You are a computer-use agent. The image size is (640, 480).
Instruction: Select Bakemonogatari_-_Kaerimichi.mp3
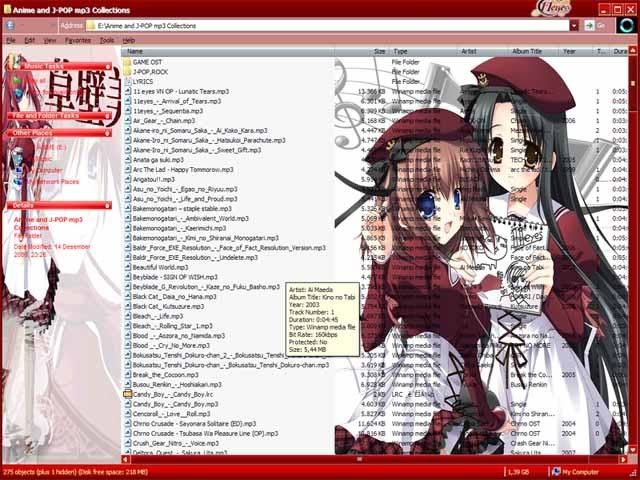pyautogui.click(x=180, y=228)
